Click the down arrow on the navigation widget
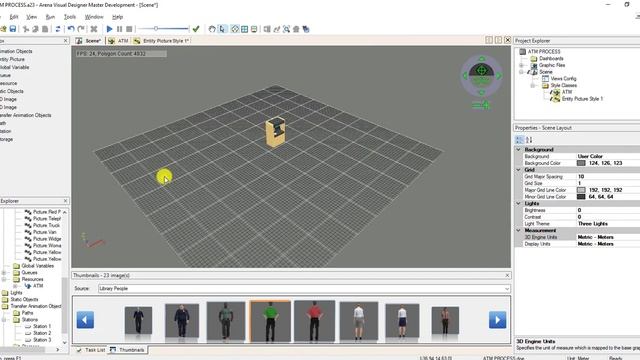 pyautogui.click(x=482, y=93)
